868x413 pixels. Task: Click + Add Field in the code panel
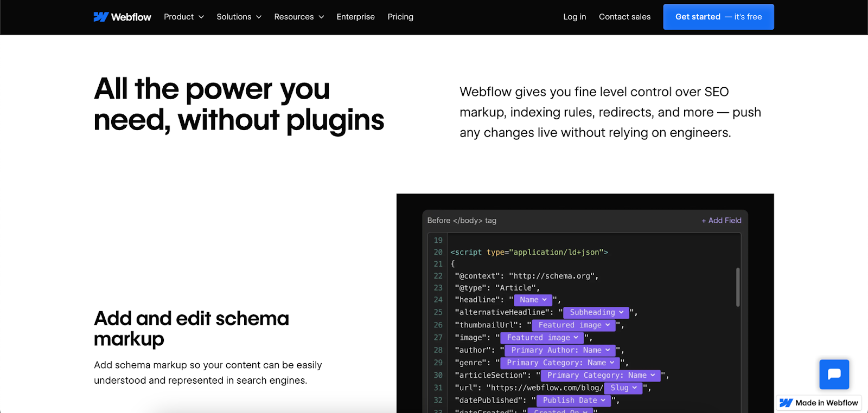click(x=721, y=221)
